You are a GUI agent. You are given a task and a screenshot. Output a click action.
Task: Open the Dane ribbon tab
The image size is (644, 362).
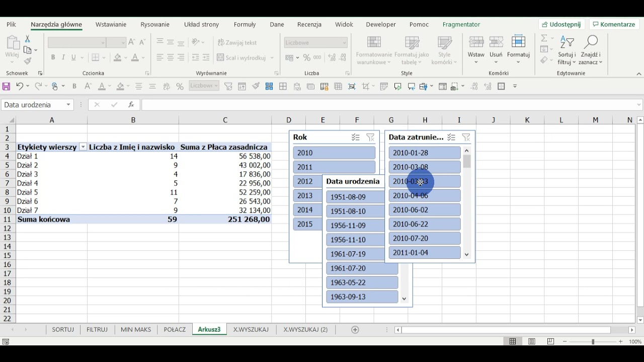tap(277, 24)
